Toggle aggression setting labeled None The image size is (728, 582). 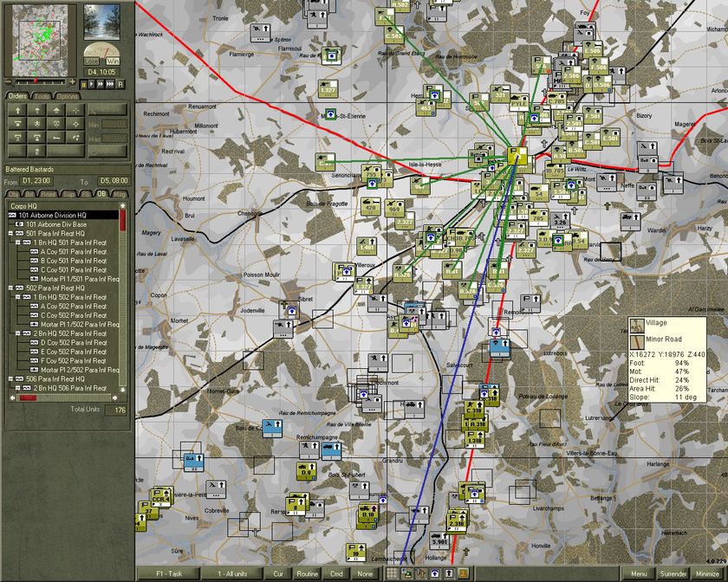pos(363,572)
